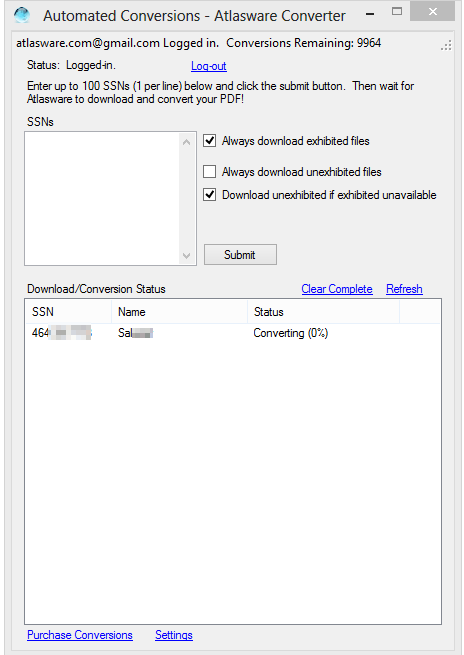The image size is (464, 655).
Task: Uncheck Download unexhibited if exhibited unavailable
Action: click(x=210, y=195)
